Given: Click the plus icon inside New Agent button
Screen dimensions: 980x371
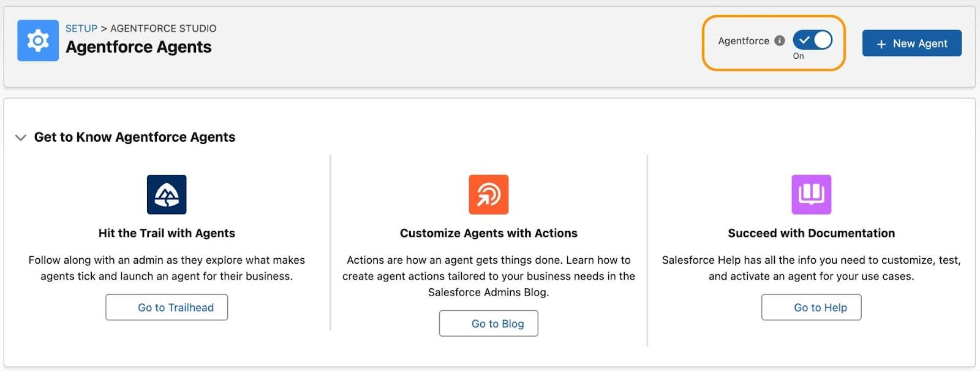Looking at the screenshot, I should pos(882,44).
